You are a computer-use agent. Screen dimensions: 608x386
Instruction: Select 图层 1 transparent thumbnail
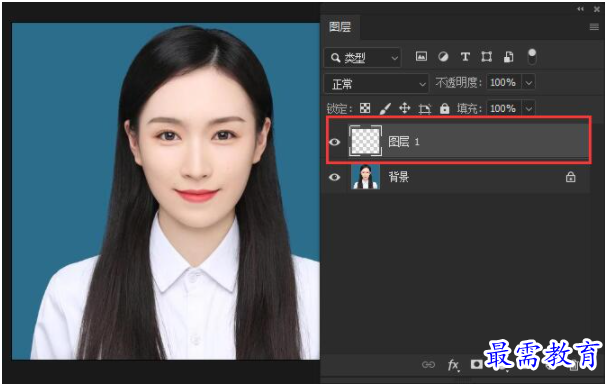tap(365, 141)
